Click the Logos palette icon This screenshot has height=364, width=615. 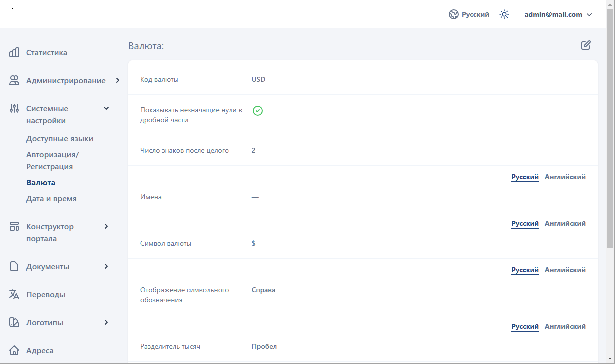click(14, 322)
